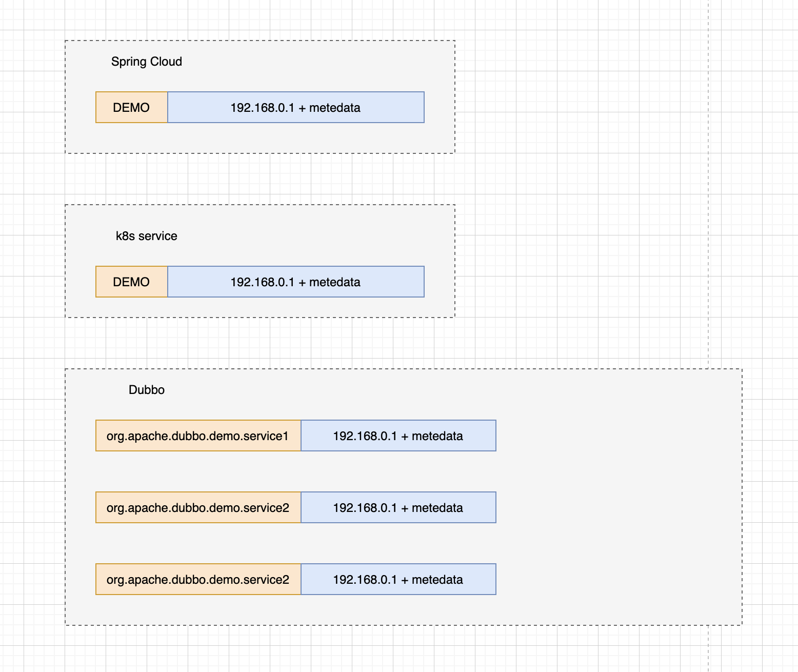Click the DEMO box in k8s service group
The height and width of the screenshot is (672, 798).
point(131,282)
